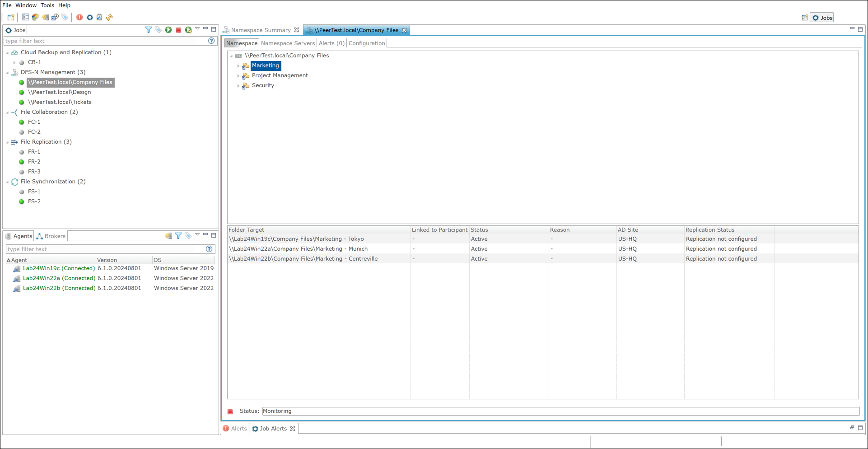The width and height of the screenshot is (868, 449).
Task: Collapse the DFS-N Management group
Action: (x=7, y=72)
